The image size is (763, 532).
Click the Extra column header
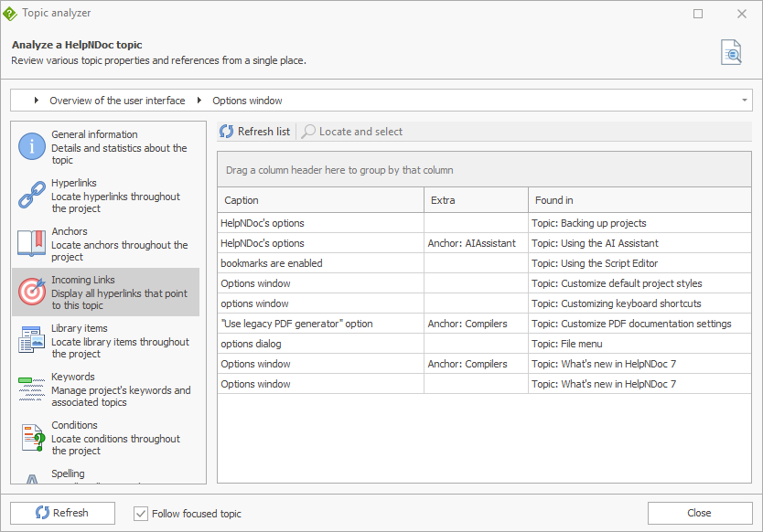point(476,200)
